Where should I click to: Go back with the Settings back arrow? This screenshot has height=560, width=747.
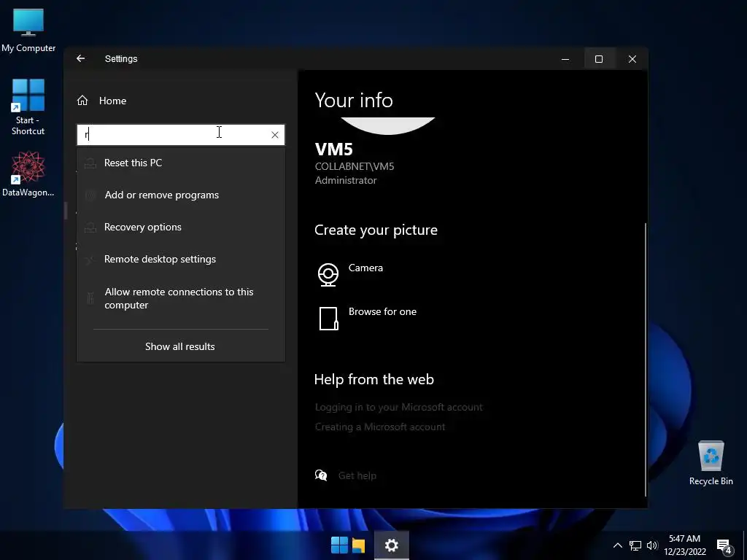(x=80, y=58)
